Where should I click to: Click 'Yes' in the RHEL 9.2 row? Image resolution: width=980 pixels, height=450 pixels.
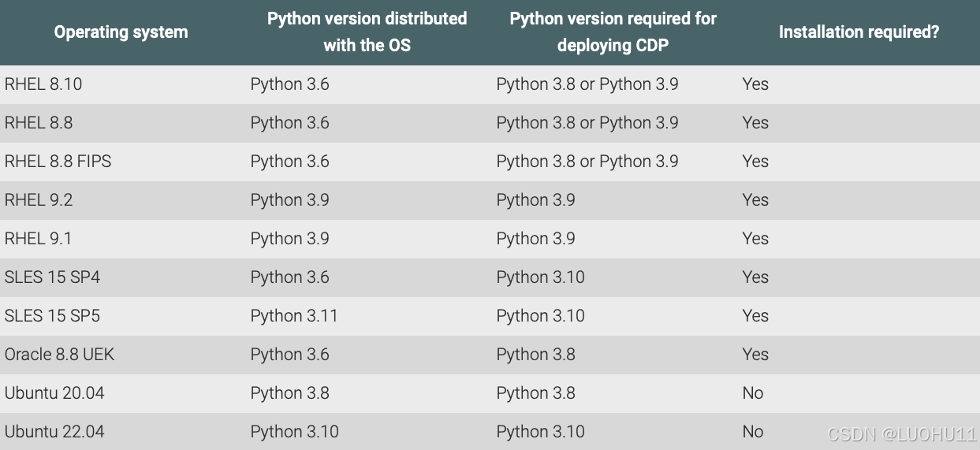click(755, 200)
